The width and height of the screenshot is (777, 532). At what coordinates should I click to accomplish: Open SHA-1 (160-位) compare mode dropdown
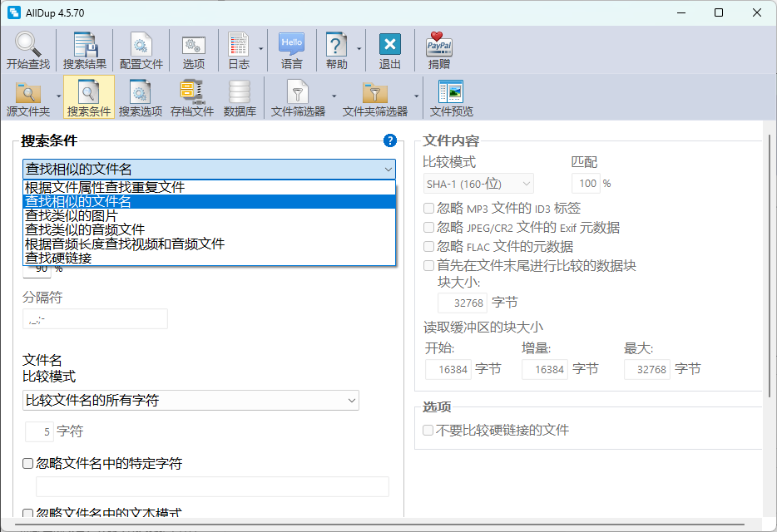point(478,184)
